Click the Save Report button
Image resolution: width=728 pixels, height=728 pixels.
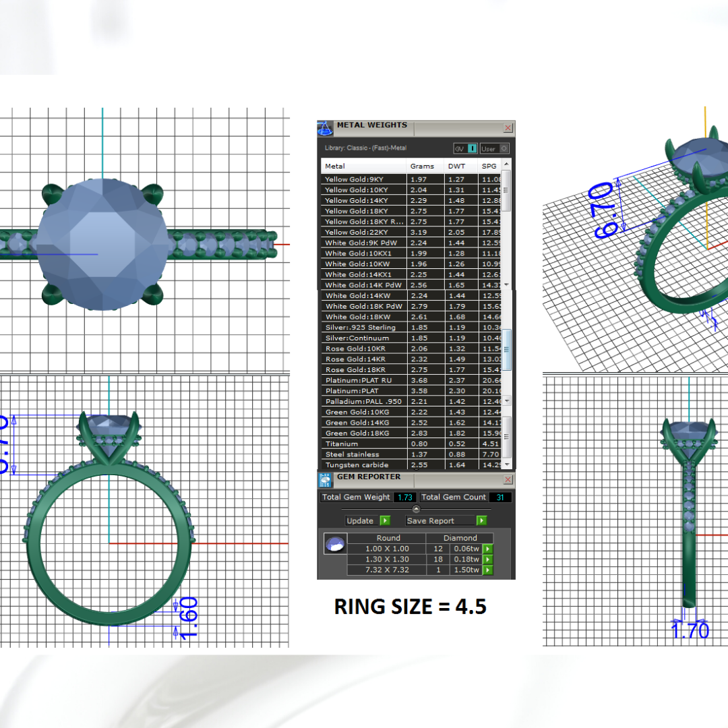click(446, 520)
